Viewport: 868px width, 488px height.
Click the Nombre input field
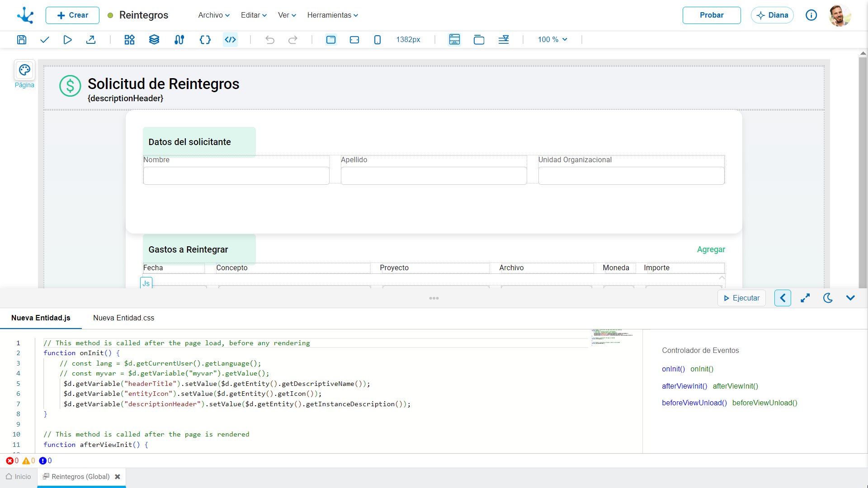click(236, 176)
